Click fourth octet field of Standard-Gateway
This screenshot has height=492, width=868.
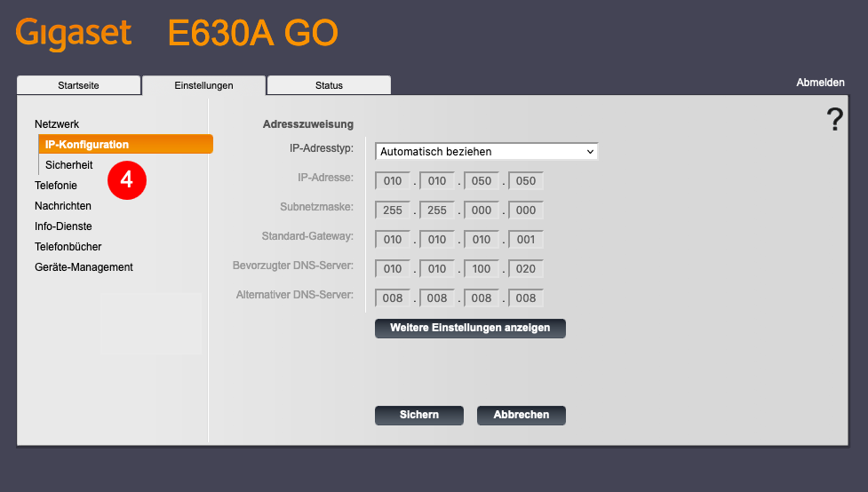525,240
